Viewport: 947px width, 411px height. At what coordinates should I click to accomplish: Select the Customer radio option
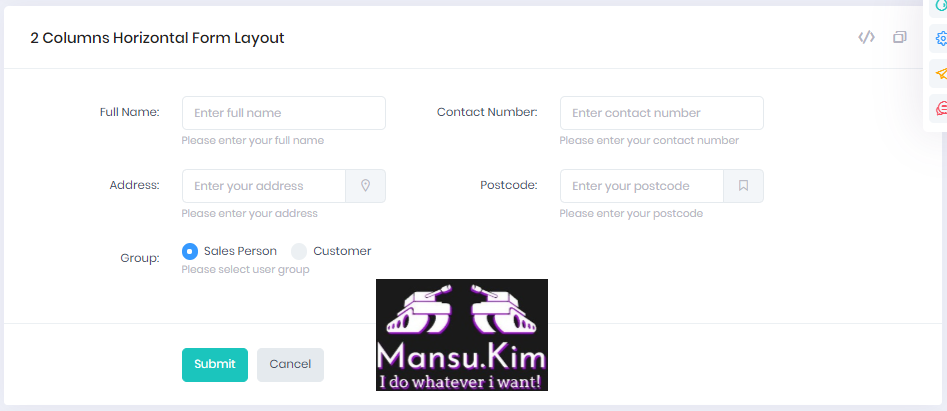(x=299, y=251)
